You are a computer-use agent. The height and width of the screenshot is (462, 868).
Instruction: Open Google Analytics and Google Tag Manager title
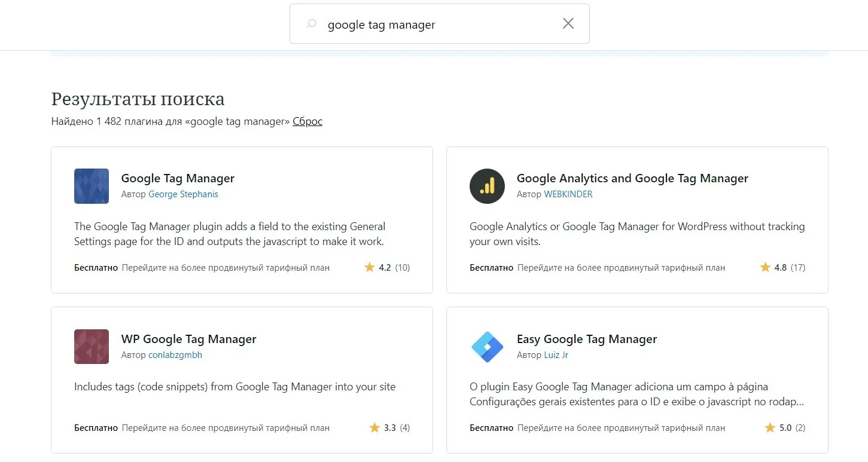coord(632,178)
